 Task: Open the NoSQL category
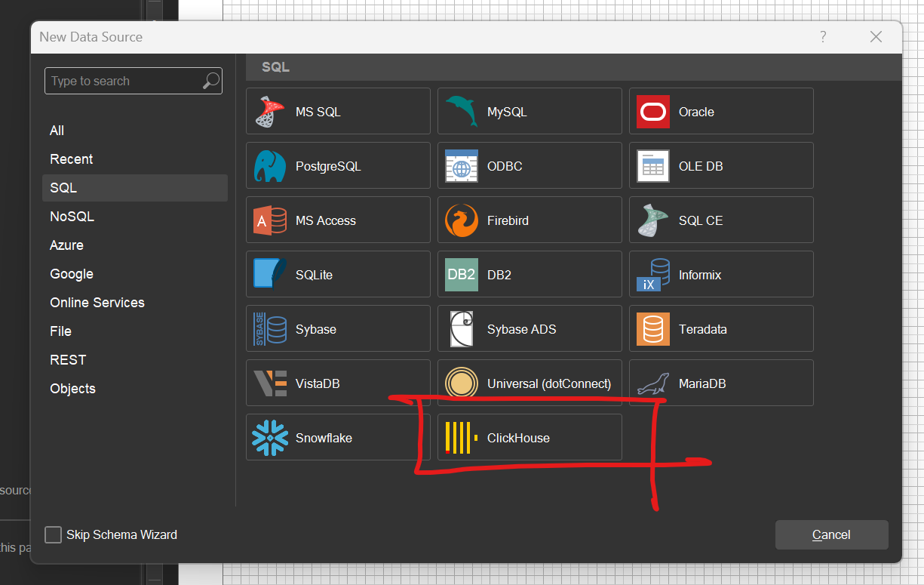tap(72, 216)
